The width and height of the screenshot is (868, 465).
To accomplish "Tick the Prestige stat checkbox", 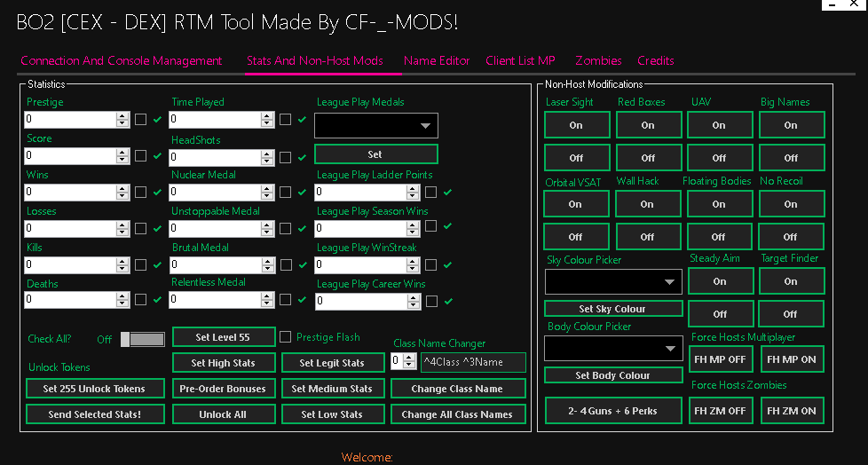I will tap(140, 119).
